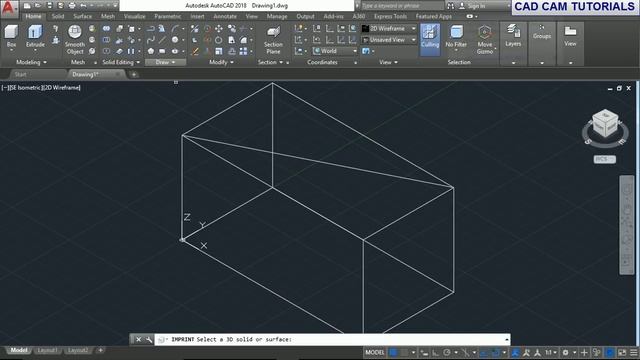Select the Circle tool in Draw panel
Viewport: 640px width, 360px height.
click(x=175, y=40)
